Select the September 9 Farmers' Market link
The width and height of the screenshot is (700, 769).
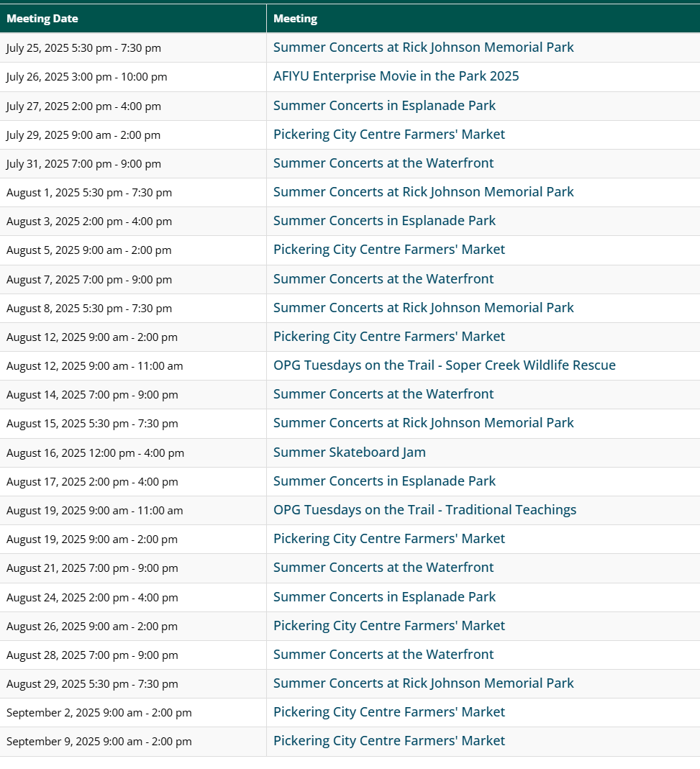click(x=388, y=741)
